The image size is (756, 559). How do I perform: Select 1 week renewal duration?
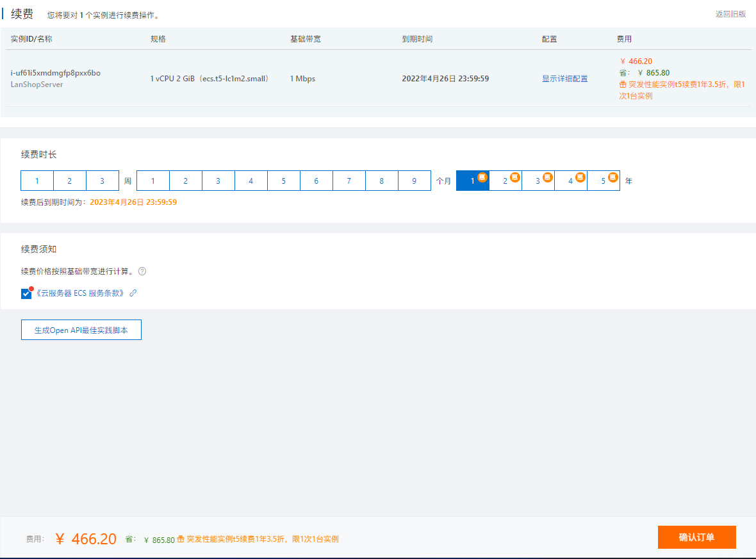pos(37,181)
